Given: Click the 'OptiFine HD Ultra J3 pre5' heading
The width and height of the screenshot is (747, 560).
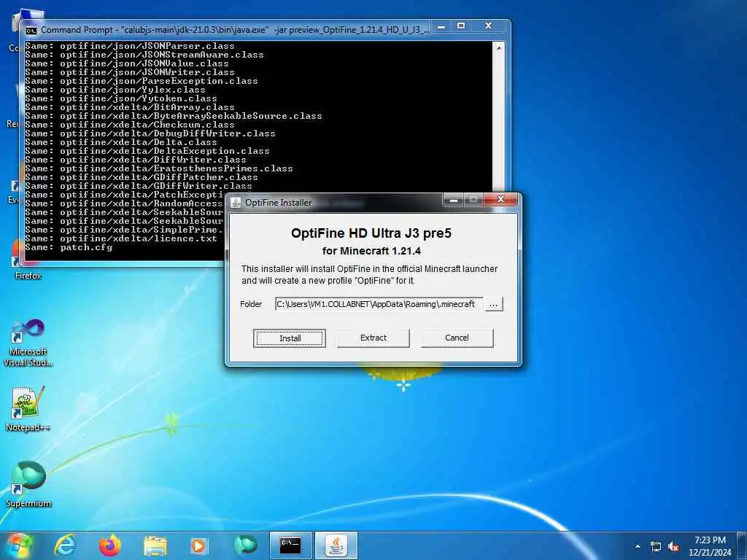Looking at the screenshot, I should coord(371,233).
